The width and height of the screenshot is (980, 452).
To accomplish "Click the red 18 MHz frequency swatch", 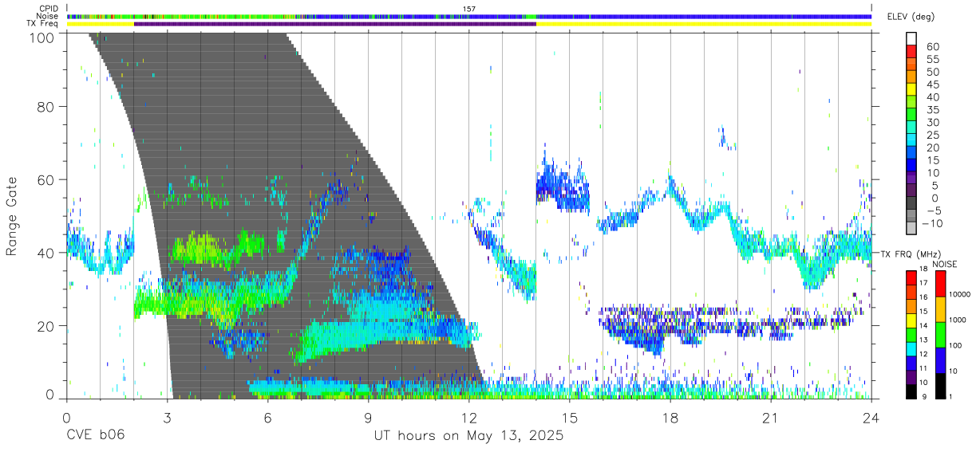I will (911, 278).
